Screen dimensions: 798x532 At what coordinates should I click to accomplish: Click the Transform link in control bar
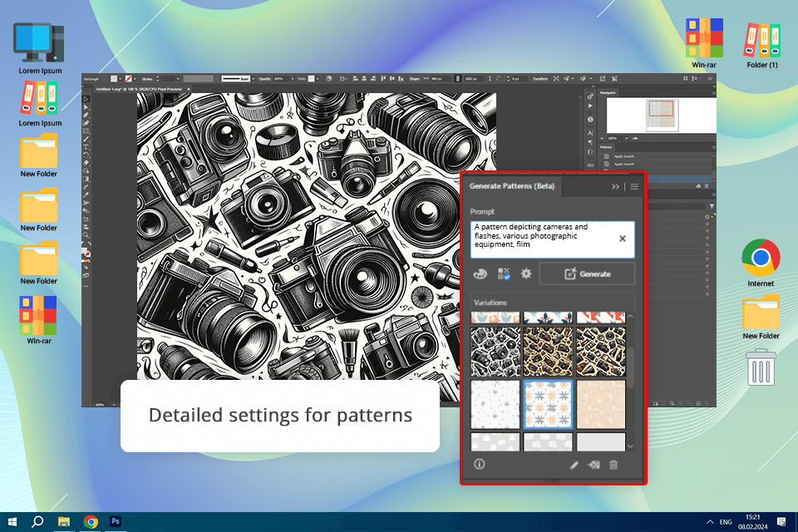pyautogui.click(x=540, y=79)
